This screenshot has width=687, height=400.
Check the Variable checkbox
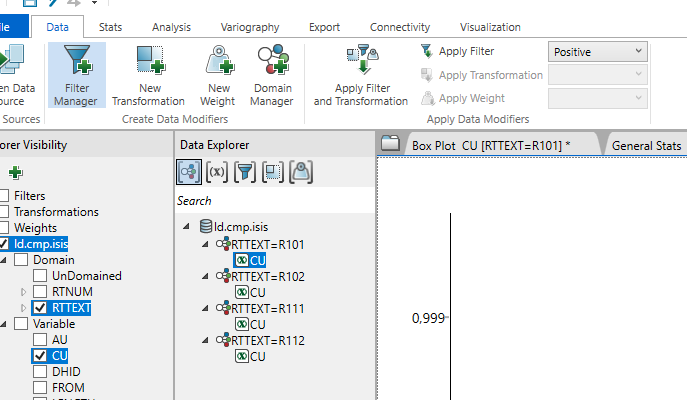click(21, 324)
